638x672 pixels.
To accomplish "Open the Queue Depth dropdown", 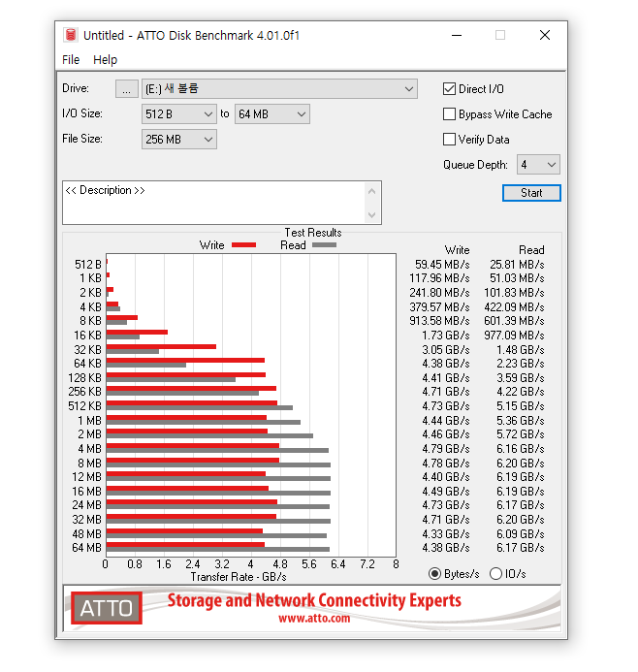I will [x=538, y=165].
